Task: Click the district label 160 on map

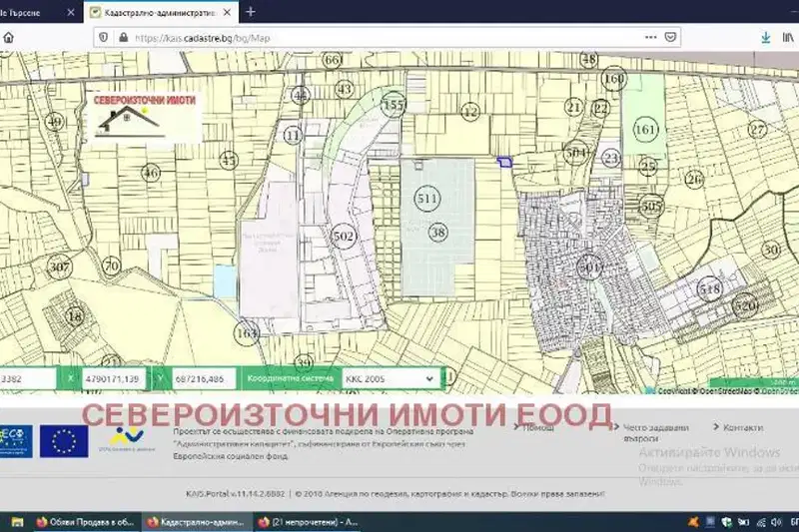Action: pyautogui.click(x=613, y=79)
